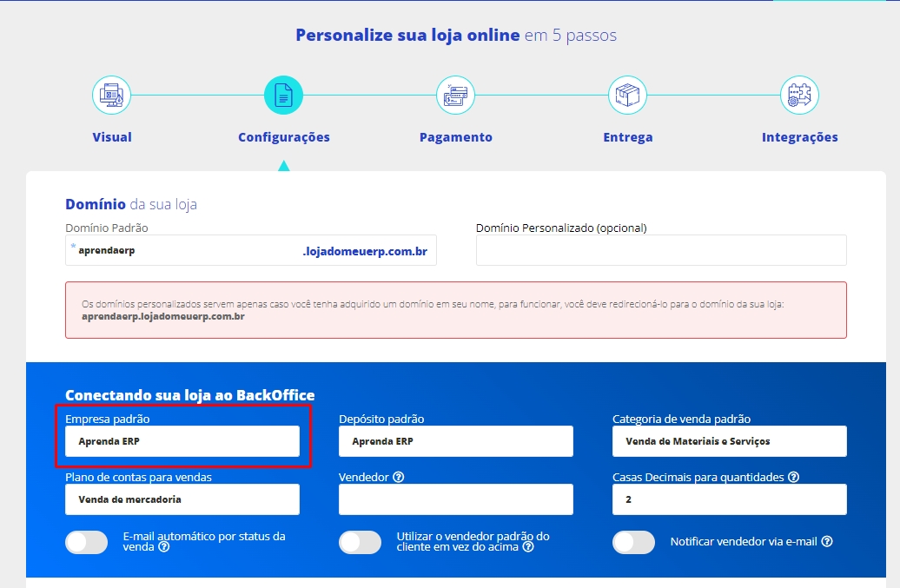Click the Configurações document icon
Screen dimensions: 900x588
pos(283,96)
